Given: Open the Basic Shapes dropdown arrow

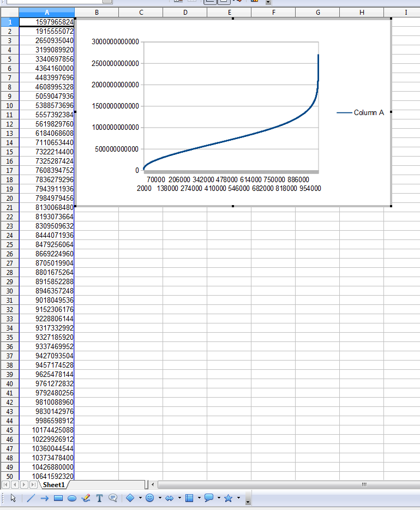Looking at the screenshot, I should coord(140,497).
